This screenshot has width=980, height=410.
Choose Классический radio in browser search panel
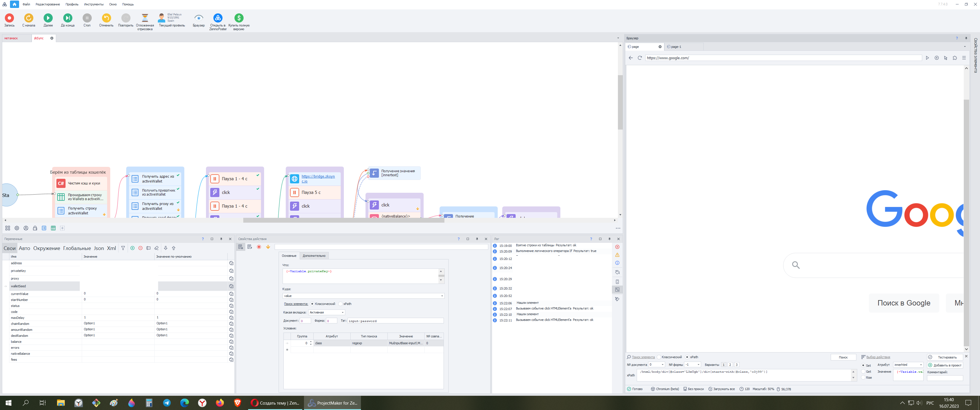point(659,357)
